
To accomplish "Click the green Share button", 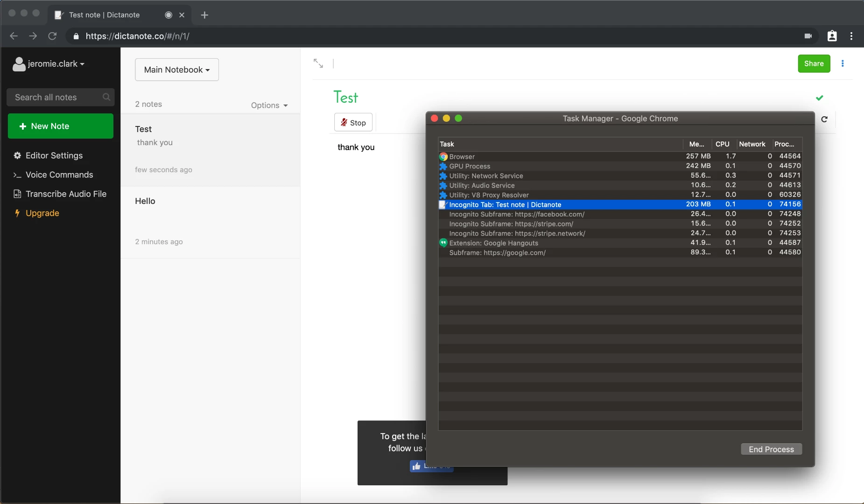I will 814,63.
